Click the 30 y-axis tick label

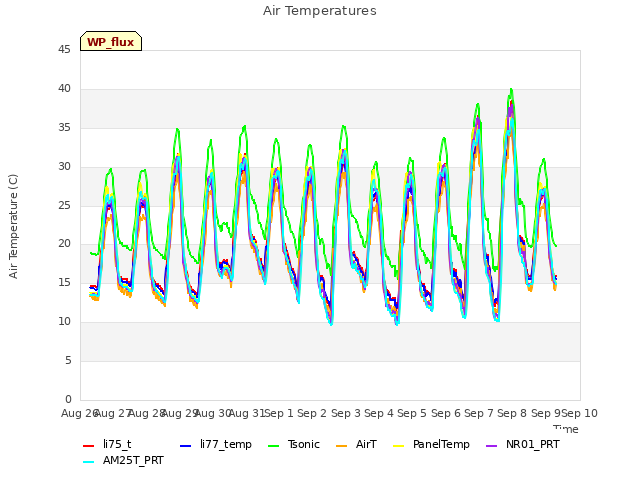(x=64, y=167)
